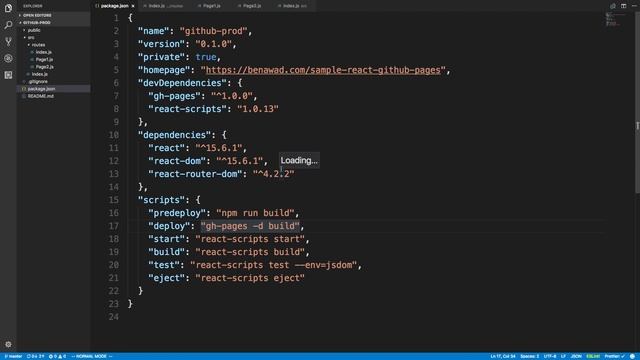Viewport: 640px width, 360px height.
Task: Open the Debug view in the activity bar
Action: click(8, 58)
